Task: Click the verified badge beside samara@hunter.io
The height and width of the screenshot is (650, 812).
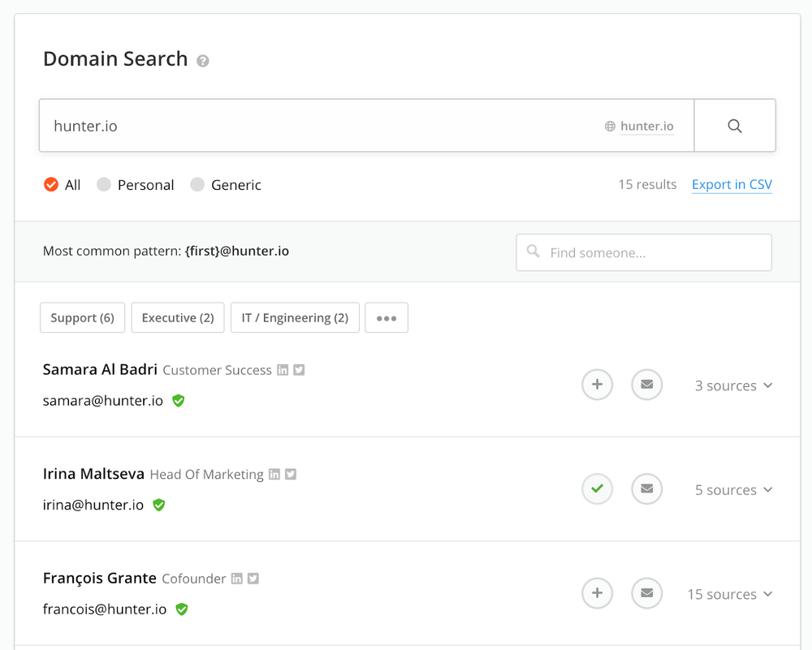Action: tap(178, 400)
